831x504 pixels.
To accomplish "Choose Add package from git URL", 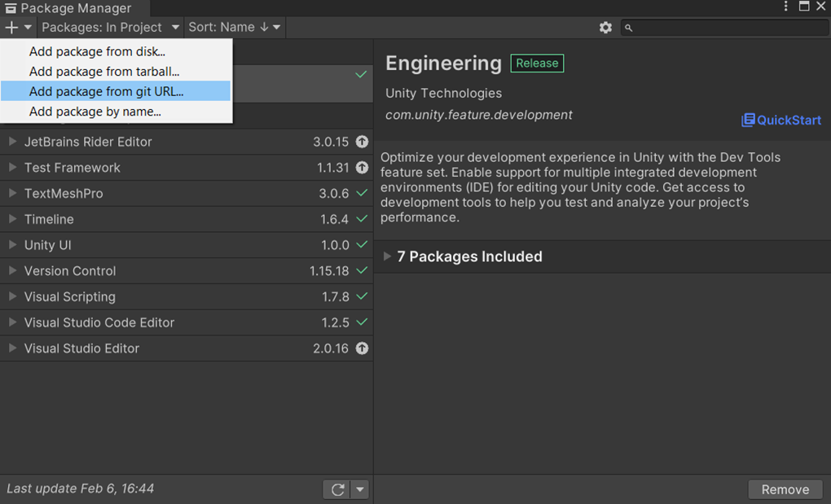I will click(116, 91).
